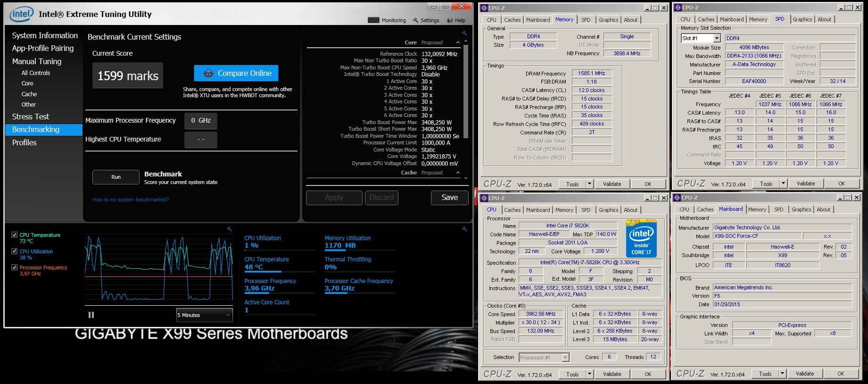This screenshot has width=868, height=384.
Task: Click the DRAM Frequency 1585.1 MHz field
Action: [x=592, y=73]
